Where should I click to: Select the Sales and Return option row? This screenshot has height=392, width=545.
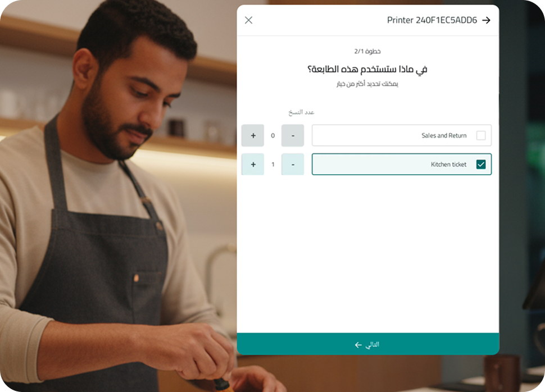pyautogui.click(x=402, y=135)
